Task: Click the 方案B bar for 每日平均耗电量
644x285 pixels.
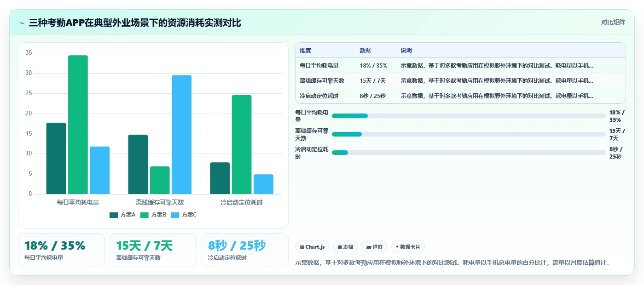Action: (x=78, y=125)
